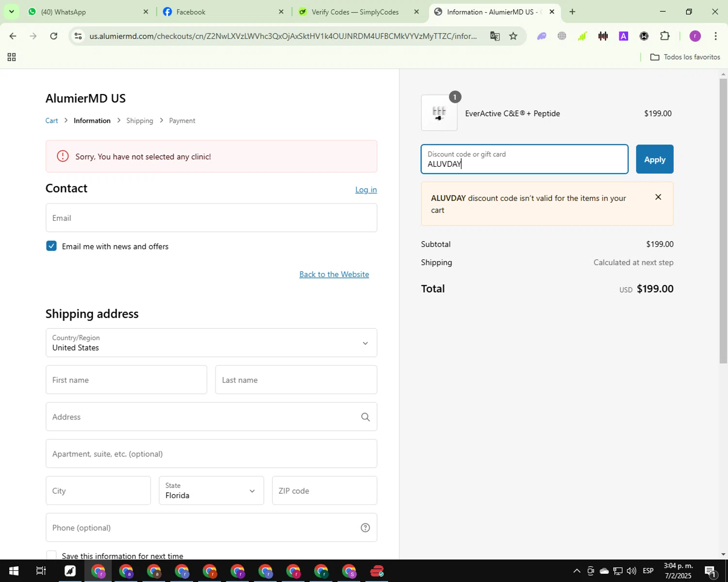
Task: Uncheck Email me with news and offers
Action: 51,246
